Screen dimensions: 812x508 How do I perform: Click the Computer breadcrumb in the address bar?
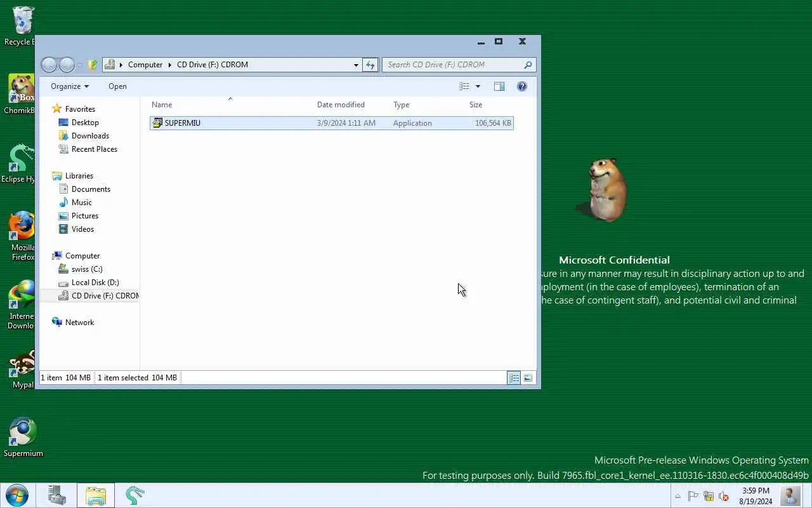(x=145, y=65)
